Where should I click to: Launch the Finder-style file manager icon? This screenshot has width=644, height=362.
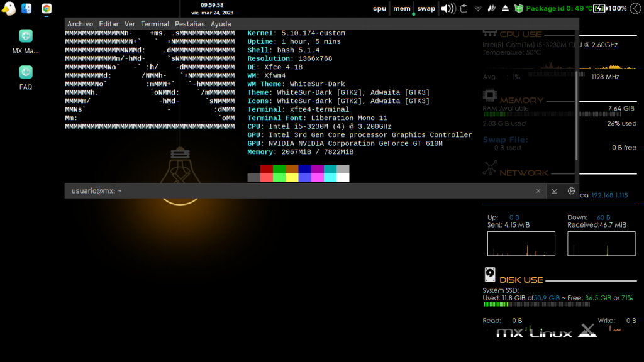pyautogui.click(x=27, y=8)
